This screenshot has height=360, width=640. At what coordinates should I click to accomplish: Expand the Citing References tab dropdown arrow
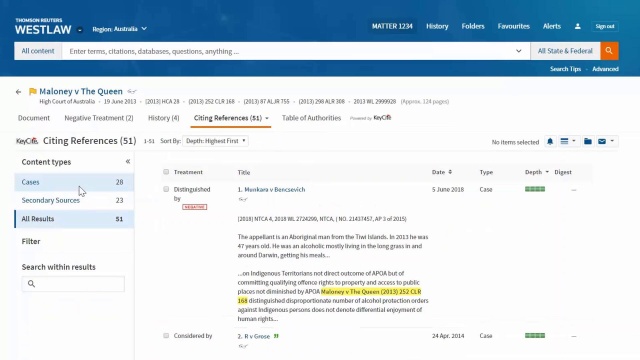[267, 118]
